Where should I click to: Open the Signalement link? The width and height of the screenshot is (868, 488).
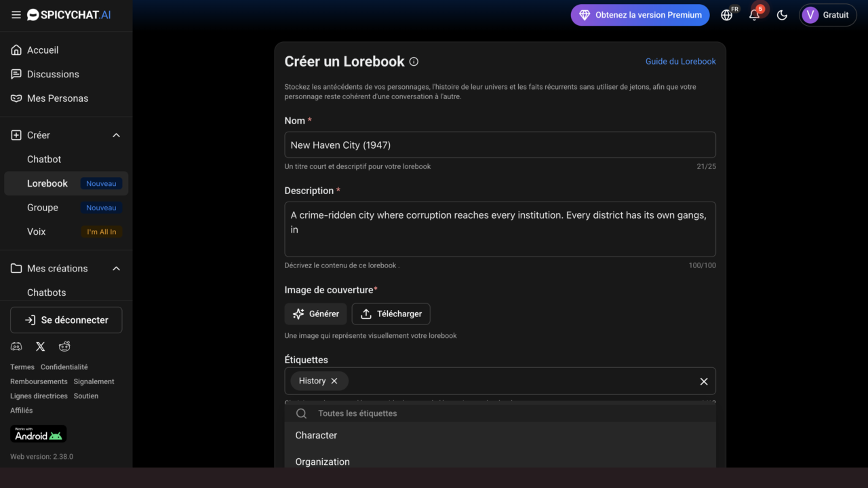(94, 381)
